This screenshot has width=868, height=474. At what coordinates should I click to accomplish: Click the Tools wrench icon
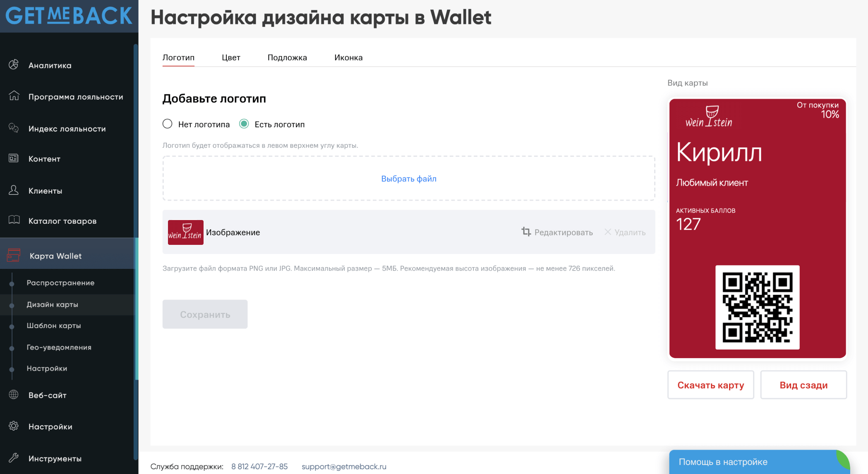(x=14, y=458)
